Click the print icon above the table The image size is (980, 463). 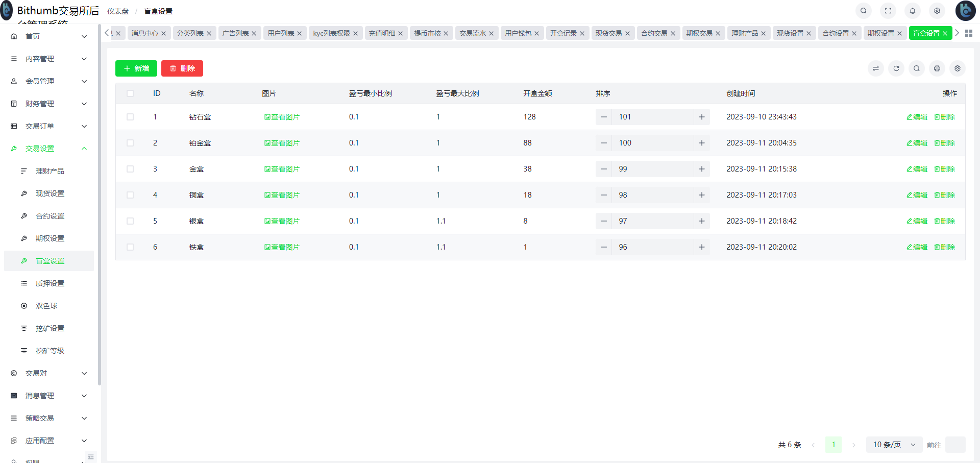click(x=937, y=68)
